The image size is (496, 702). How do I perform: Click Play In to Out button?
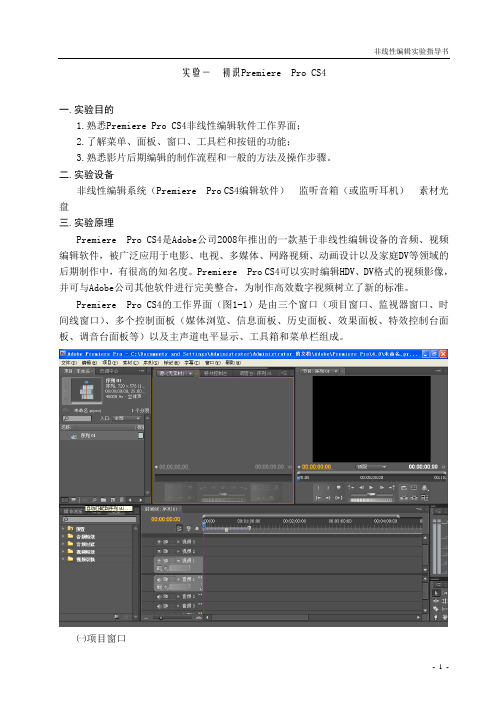point(338,498)
